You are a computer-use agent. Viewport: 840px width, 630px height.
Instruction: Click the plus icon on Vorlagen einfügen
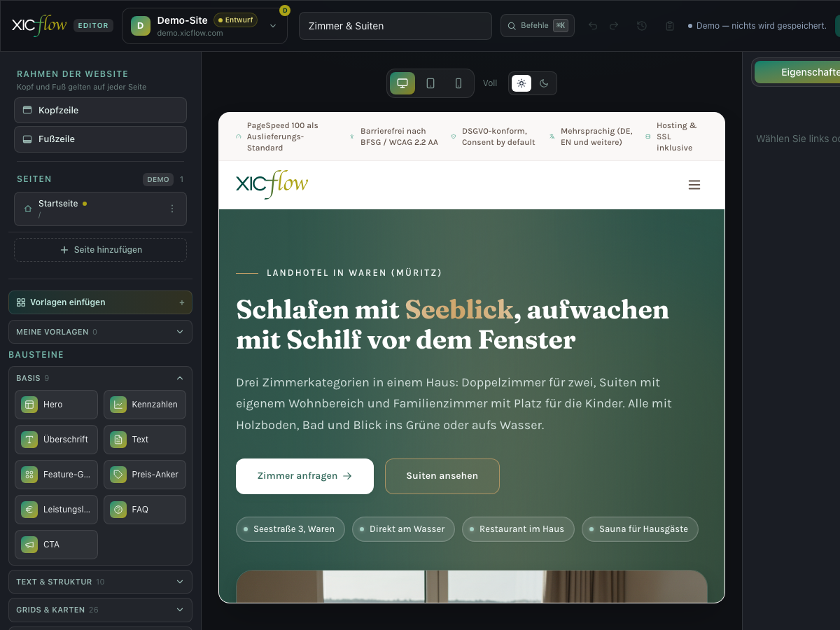pyautogui.click(x=182, y=302)
